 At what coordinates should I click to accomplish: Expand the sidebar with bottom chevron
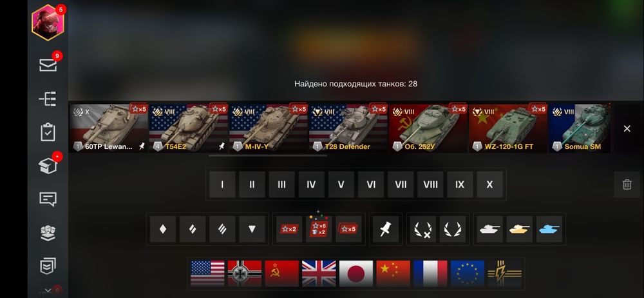point(48,291)
